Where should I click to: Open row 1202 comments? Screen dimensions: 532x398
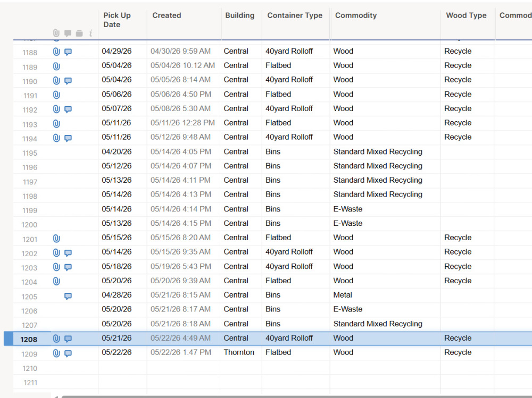point(68,253)
